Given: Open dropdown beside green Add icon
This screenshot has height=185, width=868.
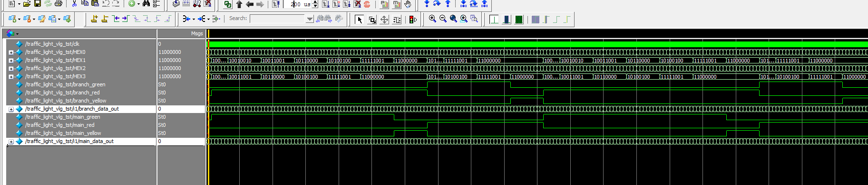Looking at the screenshot, I should click(x=138, y=4).
